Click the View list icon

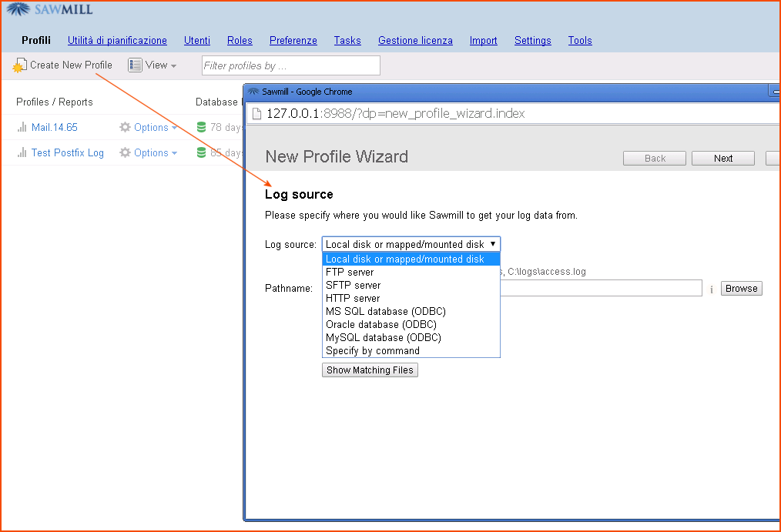point(135,65)
